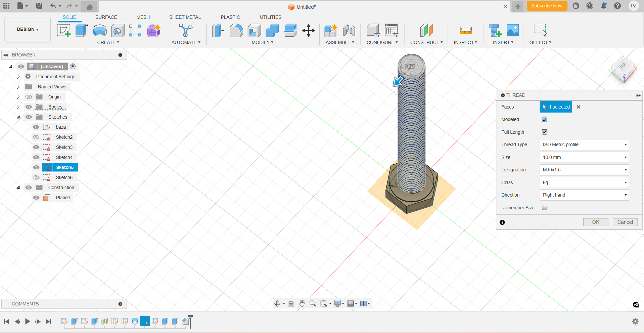
Task: Click the Create Sketch tool icon
Action: (63, 31)
